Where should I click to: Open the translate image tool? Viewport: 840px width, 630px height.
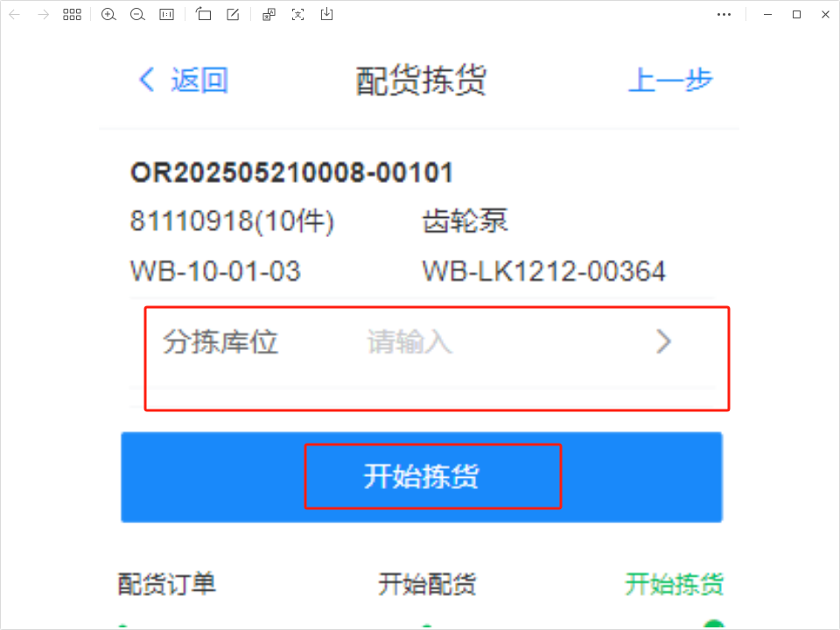(269, 15)
